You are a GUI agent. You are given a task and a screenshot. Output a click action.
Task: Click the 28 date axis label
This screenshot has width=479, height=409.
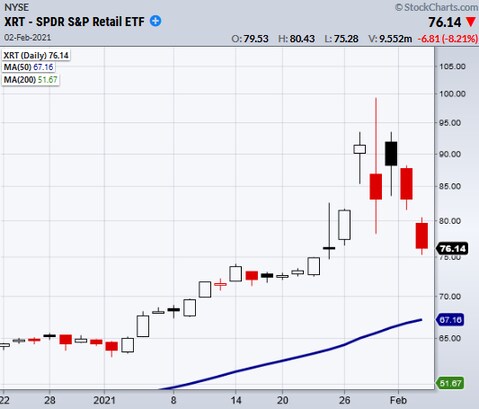click(x=50, y=400)
